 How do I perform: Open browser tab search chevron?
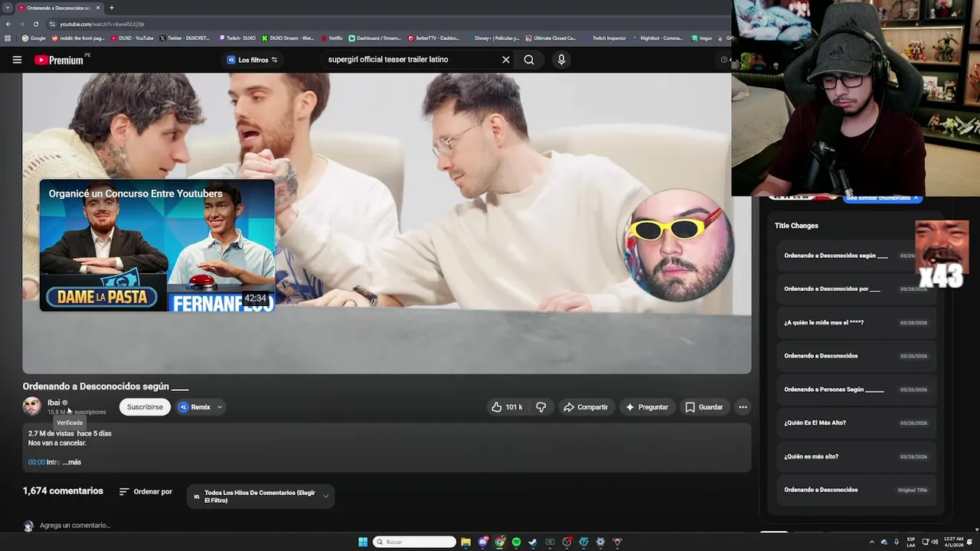pyautogui.click(x=6, y=8)
